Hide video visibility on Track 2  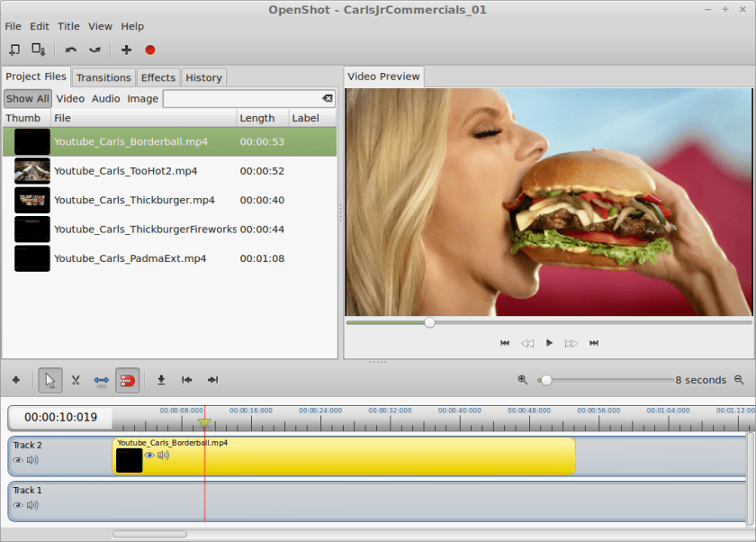pos(16,460)
